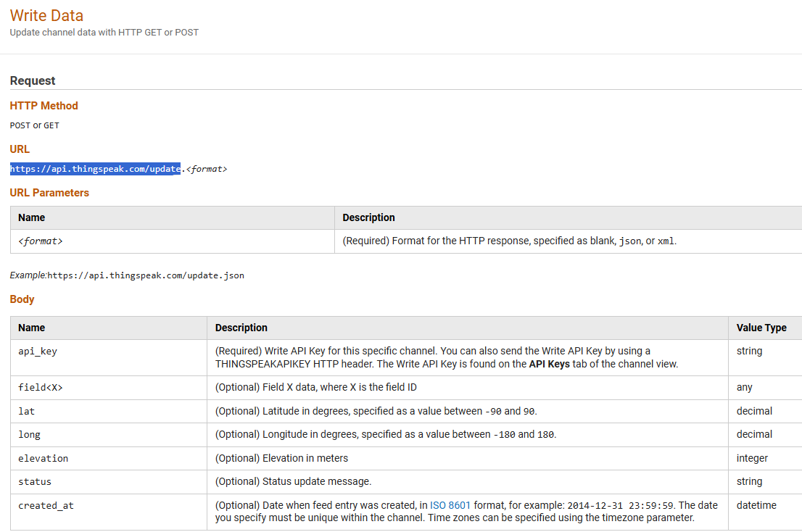Click the URL Parameters heading
This screenshot has width=802, height=532.
click(49, 193)
